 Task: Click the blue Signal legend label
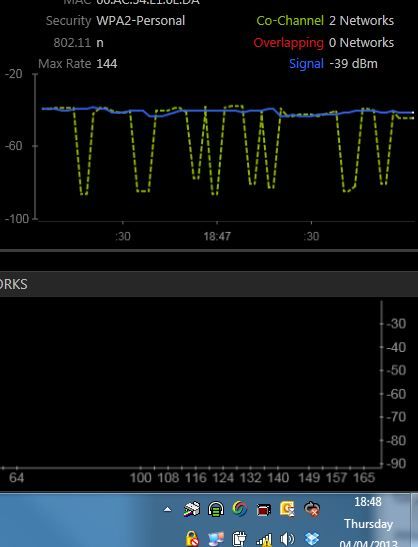tap(306, 63)
